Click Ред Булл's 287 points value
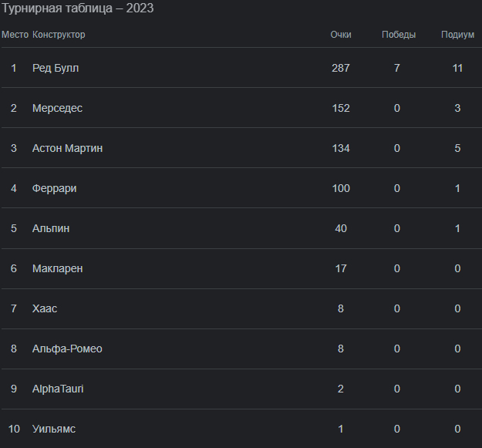Image resolution: width=482 pixels, height=448 pixels. click(341, 68)
